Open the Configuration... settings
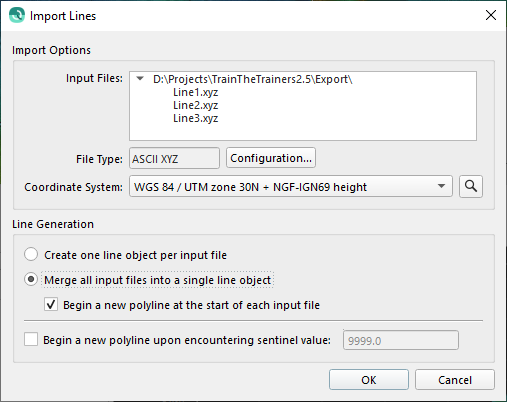The width and height of the screenshot is (507, 402). pos(271,158)
